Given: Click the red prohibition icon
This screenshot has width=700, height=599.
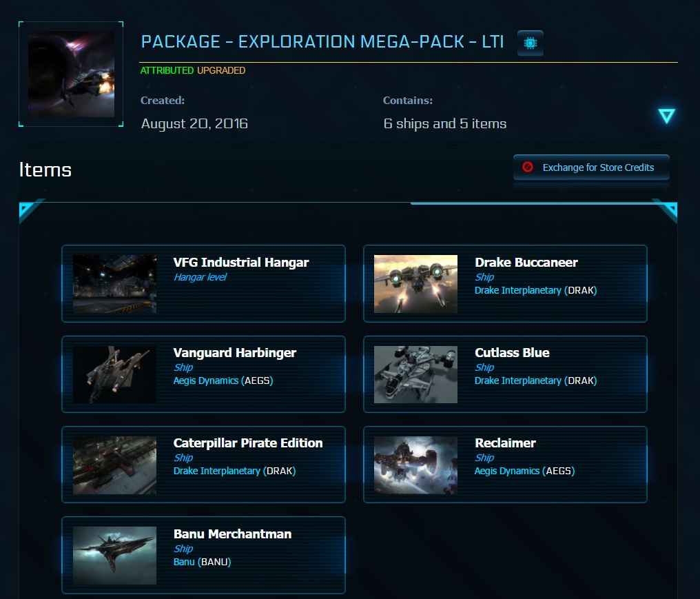Looking at the screenshot, I should (x=528, y=167).
